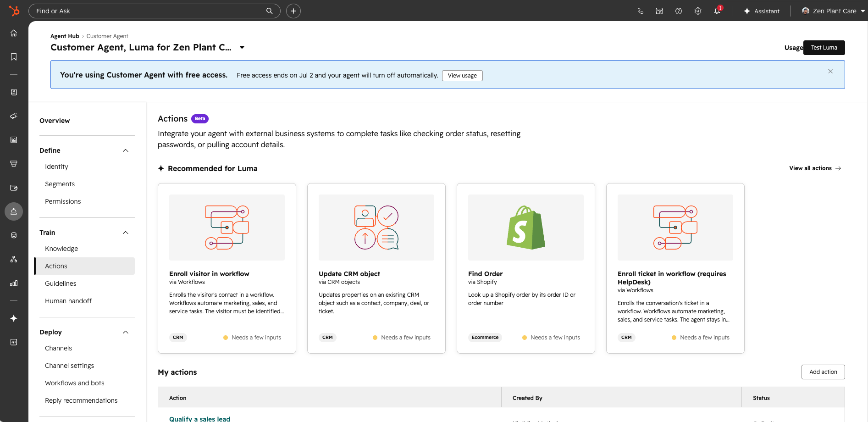Image resolution: width=868 pixels, height=422 pixels.
Task: Open Reply recommendations
Action: click(81, 400)
